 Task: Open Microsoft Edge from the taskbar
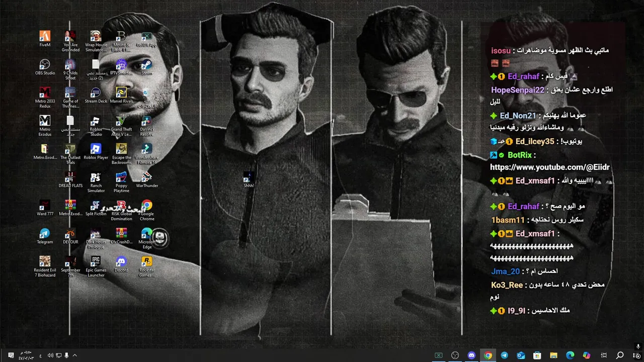pyautogui.click(x=570, y=355)
